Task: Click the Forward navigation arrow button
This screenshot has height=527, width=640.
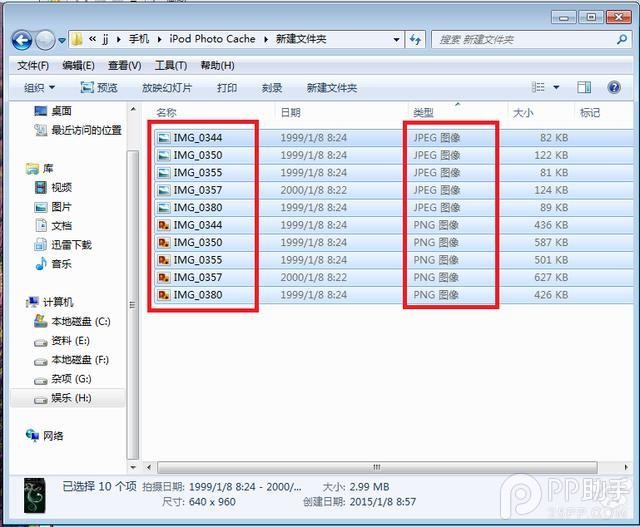Action: pyautogui.click(x=45, y=40)
